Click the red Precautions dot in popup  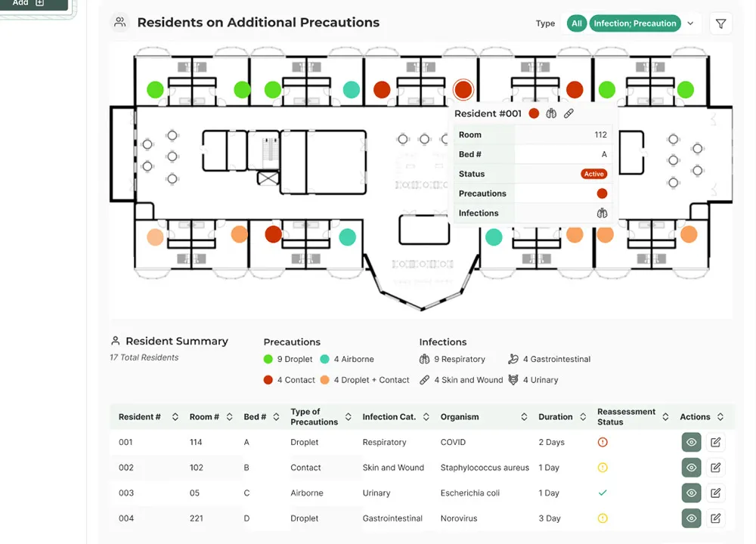(602, 193)
